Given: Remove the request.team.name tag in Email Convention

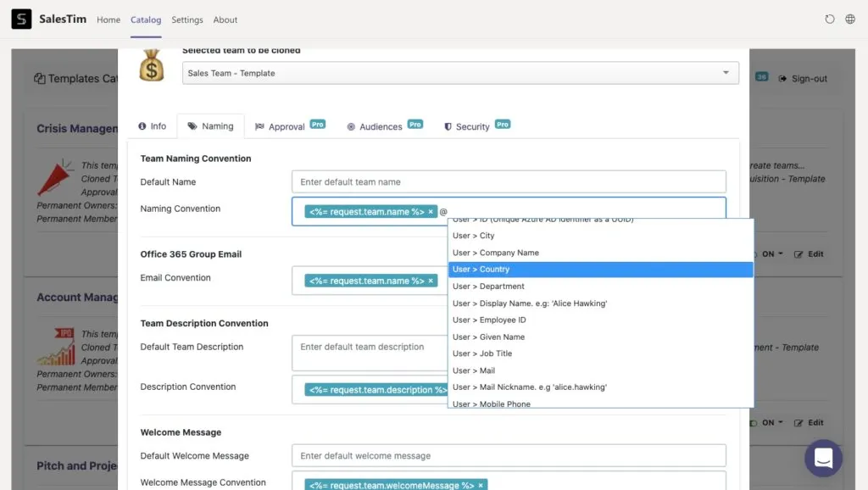Looking at the screenshot, I should click(430, 281).
